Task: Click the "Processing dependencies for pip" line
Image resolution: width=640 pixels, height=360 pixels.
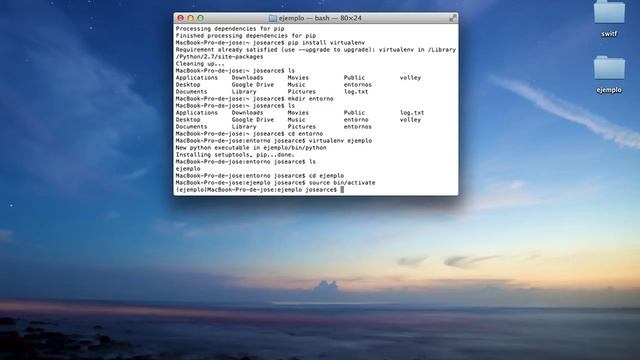Action: (x=230, y=29)
